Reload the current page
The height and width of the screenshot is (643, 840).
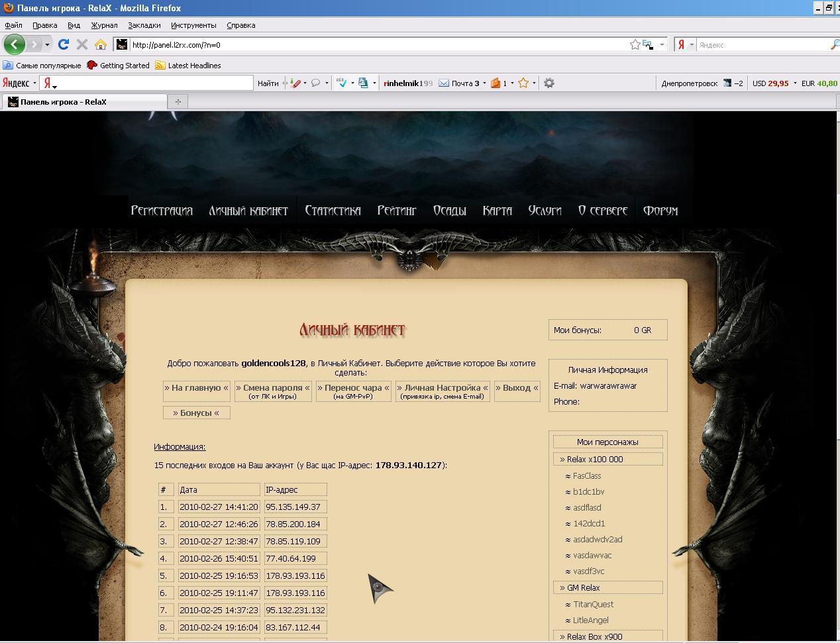click(x=64, y=44)
